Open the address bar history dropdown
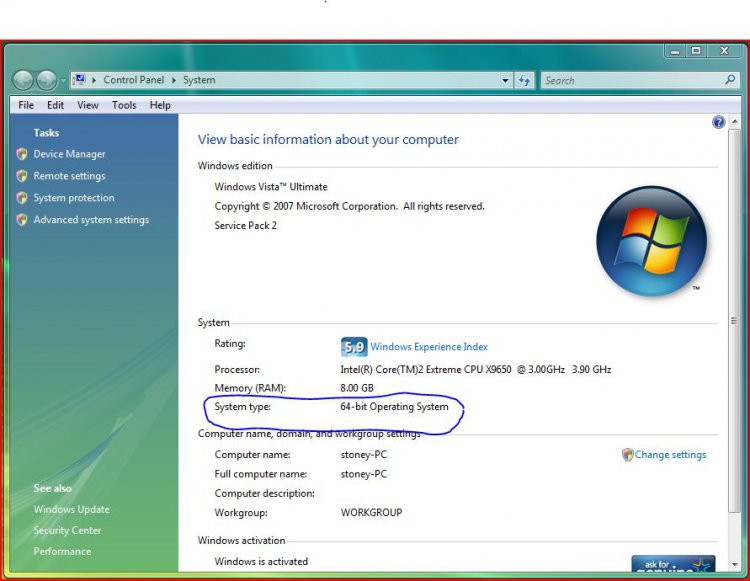Screen dimensions: 750x581 (x=505, y=80)
